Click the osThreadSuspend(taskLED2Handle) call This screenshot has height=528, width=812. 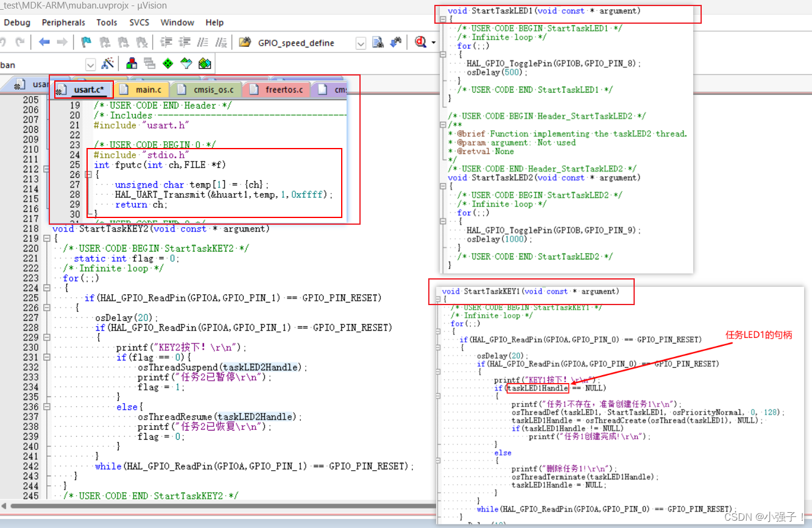click(222, 367)
